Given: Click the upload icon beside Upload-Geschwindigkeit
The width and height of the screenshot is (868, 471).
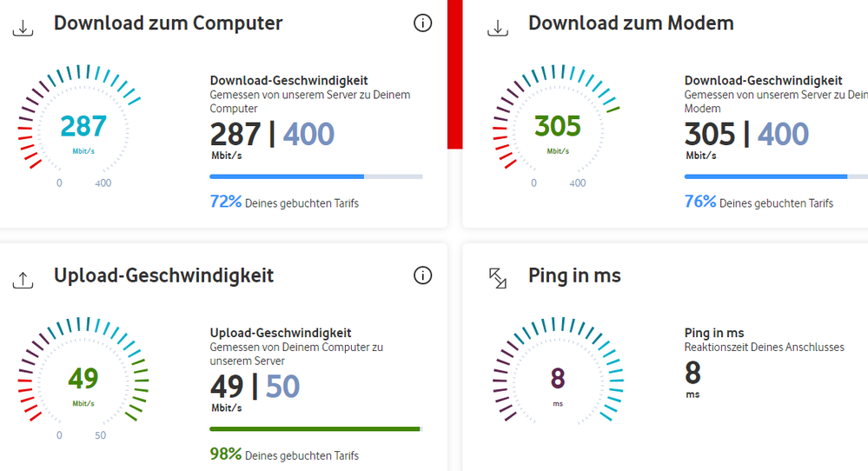Looking at the screenshot, I should (23, 279).
